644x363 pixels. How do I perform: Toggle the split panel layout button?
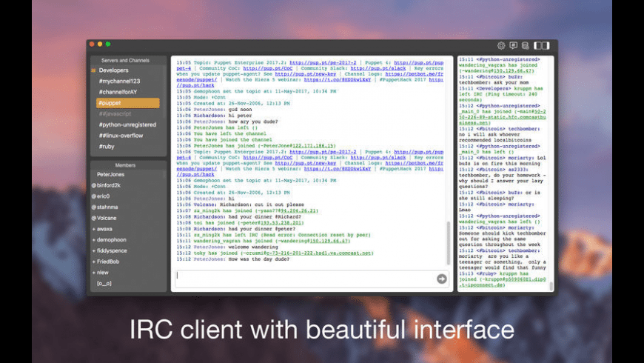(x=542, y=45)
